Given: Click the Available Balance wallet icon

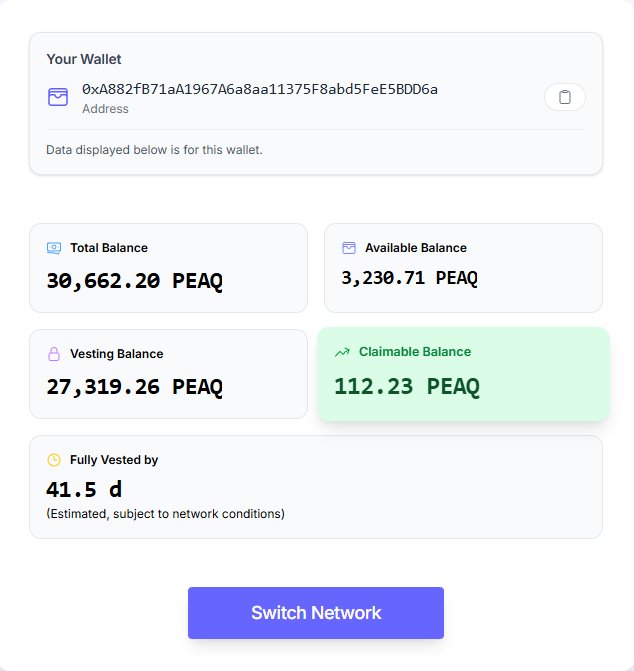Looking at the screenshot, I should coord(349,248).
